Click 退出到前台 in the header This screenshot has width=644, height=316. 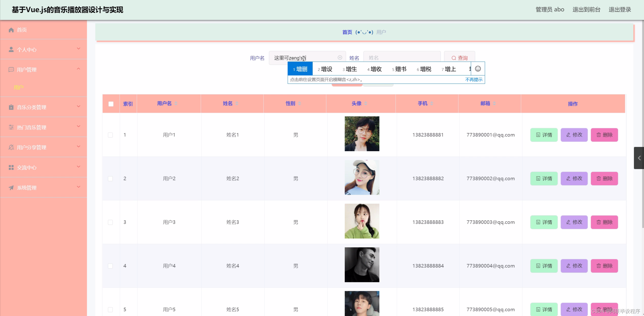tap(586, 10)
